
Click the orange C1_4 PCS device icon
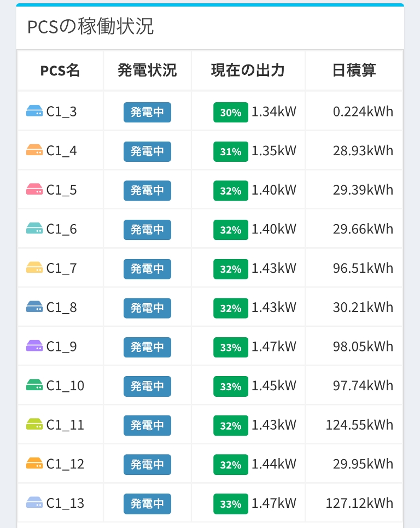point(34,150)
